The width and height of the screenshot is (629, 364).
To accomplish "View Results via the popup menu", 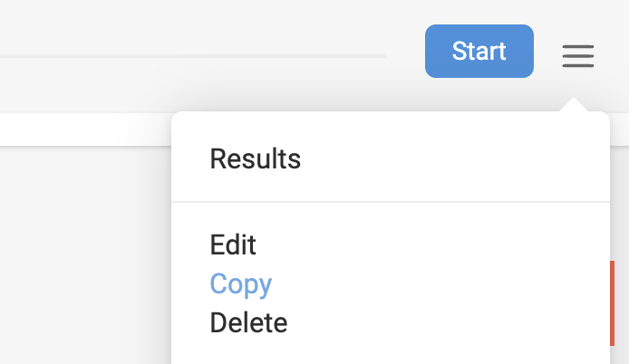I will coord(255,159).
